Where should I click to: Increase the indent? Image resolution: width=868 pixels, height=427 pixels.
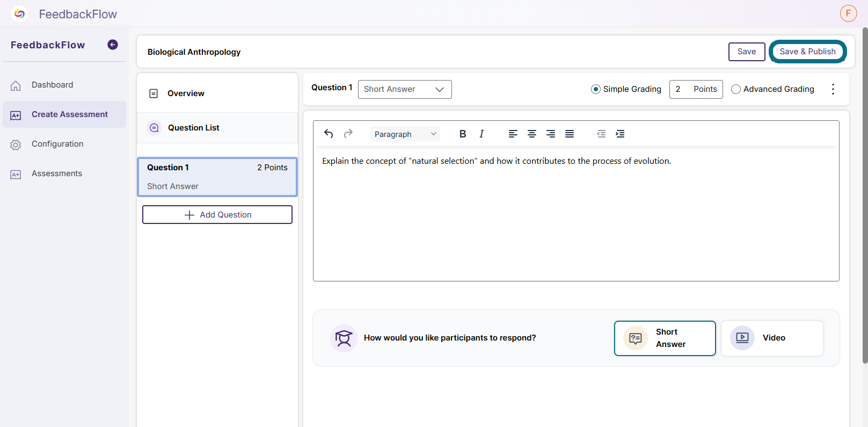[x=620, y=134]
